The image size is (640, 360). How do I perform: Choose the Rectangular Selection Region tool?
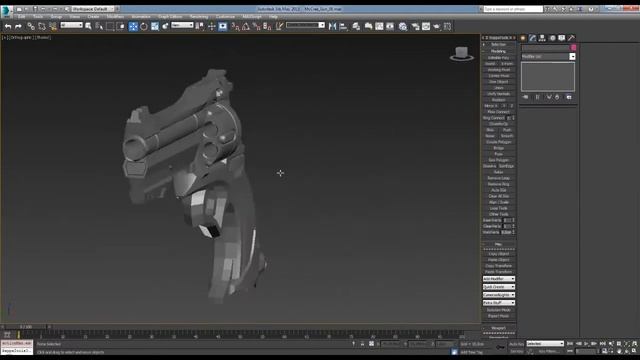[x=110, y=27]
